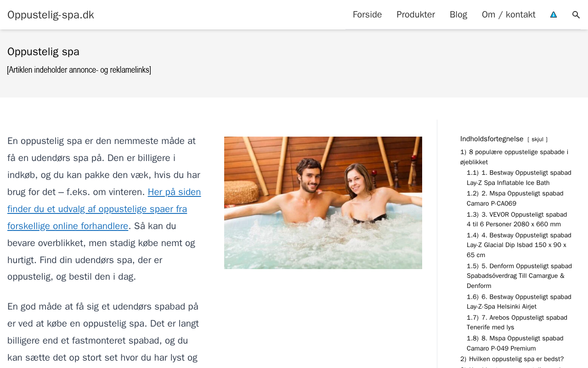The width and height of the screenshot is (588, 368).
Task: Open TOC entry Denform Spabadsöverdrag Till Camargue
Action: [x=519, y=276]
